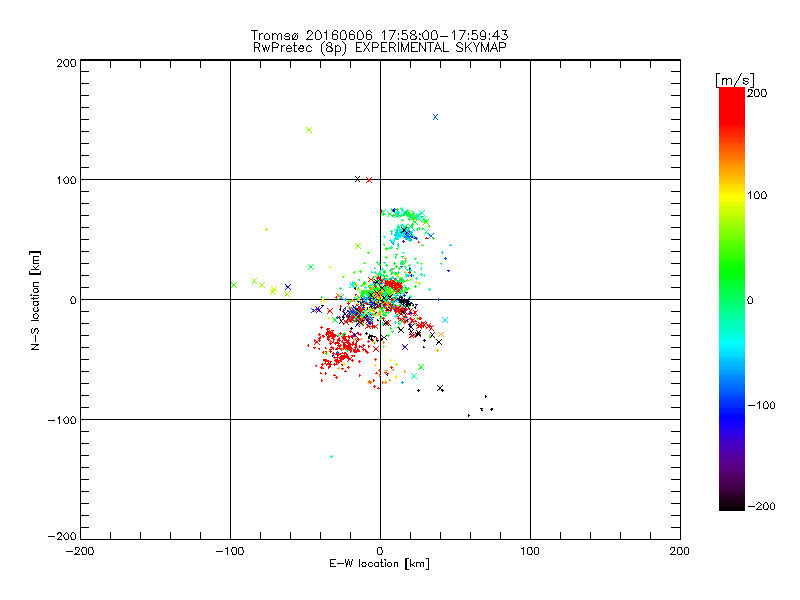The height and width of the screenshot is (600, 800).
Task: Click the plot origin where the zero gridlines cross
Action: tap(380, 300)
